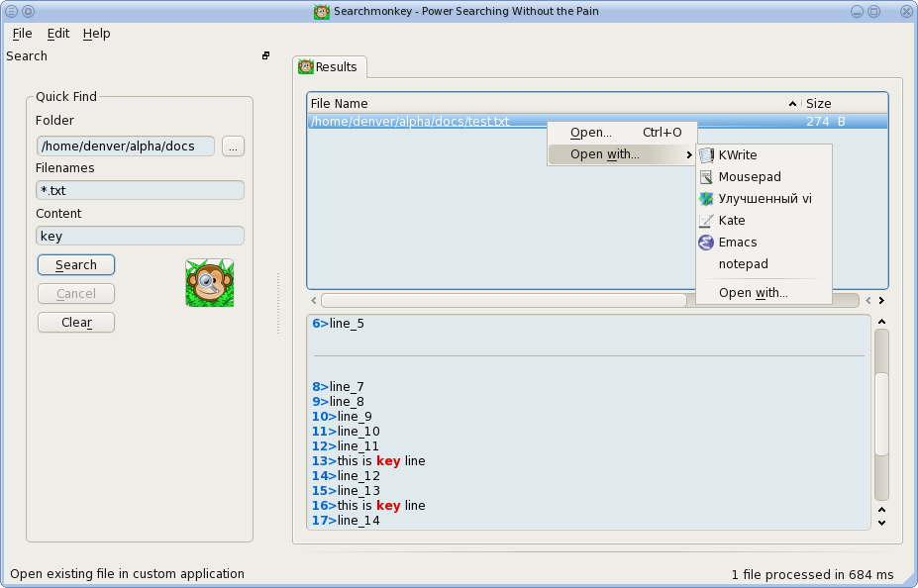Click the preview line '16>this is key line'
This screenshot has width=918, height=588.
[x=368, y=506]
